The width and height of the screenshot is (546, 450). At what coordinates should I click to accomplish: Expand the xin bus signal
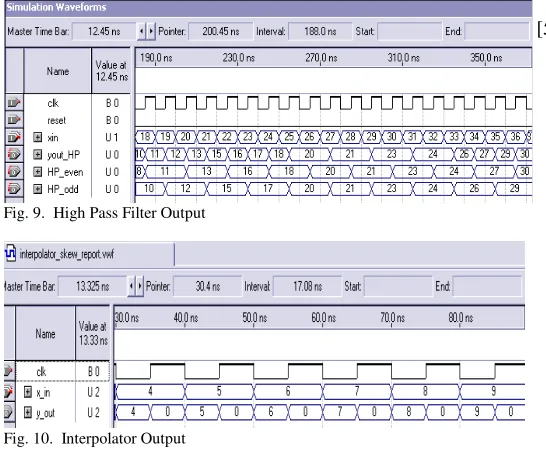point(38,137)
